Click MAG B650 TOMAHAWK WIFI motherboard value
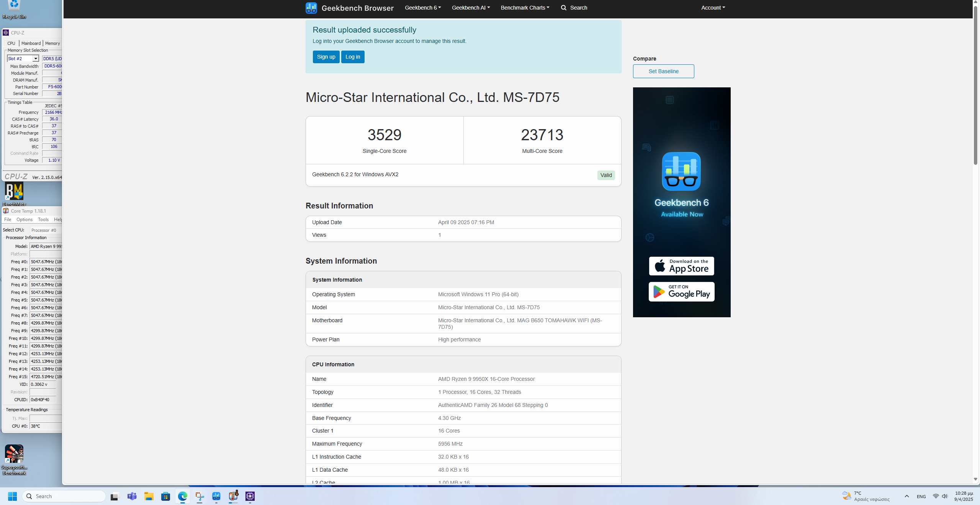This screenshot has width=980, height=505. (520, 323)
